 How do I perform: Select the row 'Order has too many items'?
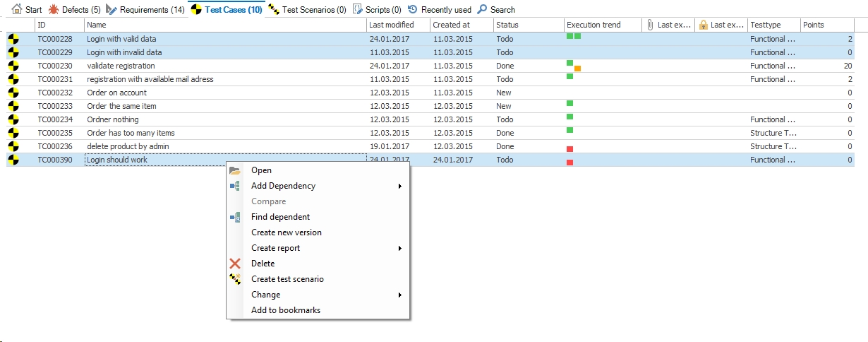point(131,133)
